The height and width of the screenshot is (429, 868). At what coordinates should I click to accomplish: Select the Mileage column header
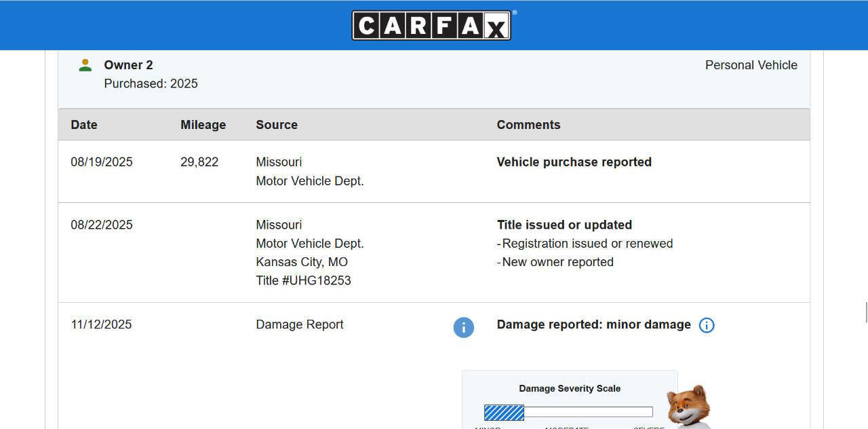(203, 125)
